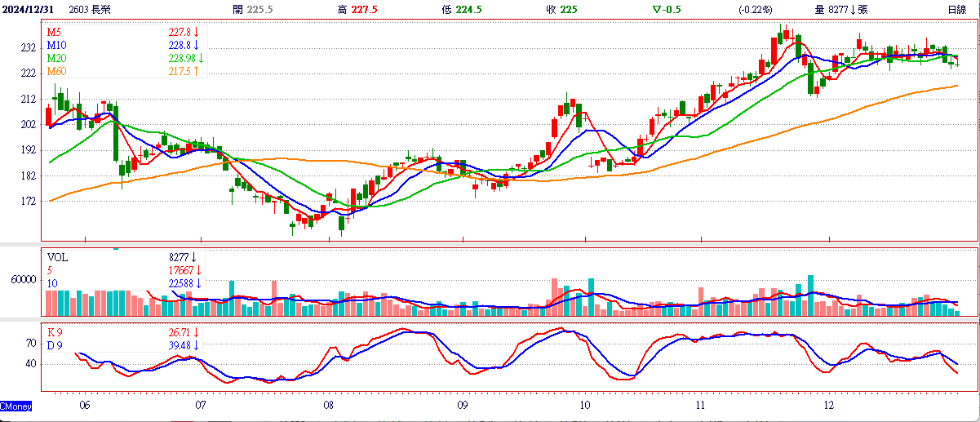Image resolution: width=980 pixels, height=422 pixels.
Task: Click the closing price 收 225
Action: tap(562, 10)
